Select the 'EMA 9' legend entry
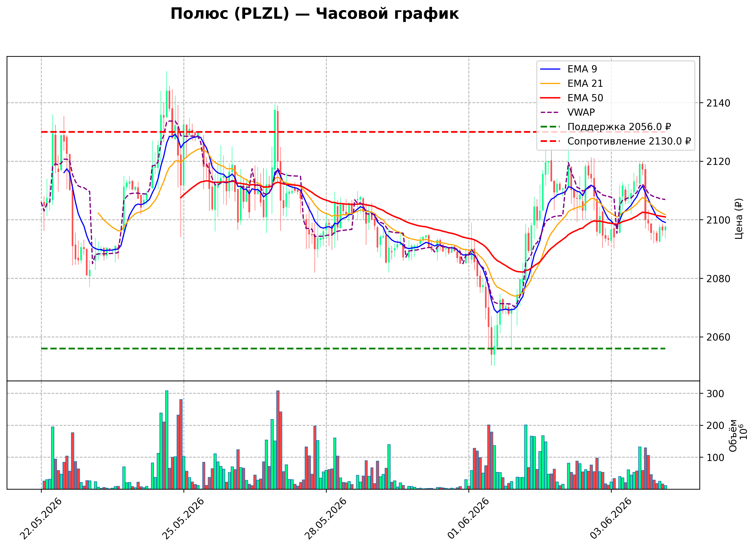The height and width of the screenshot is (548, 756). (582, 69)
